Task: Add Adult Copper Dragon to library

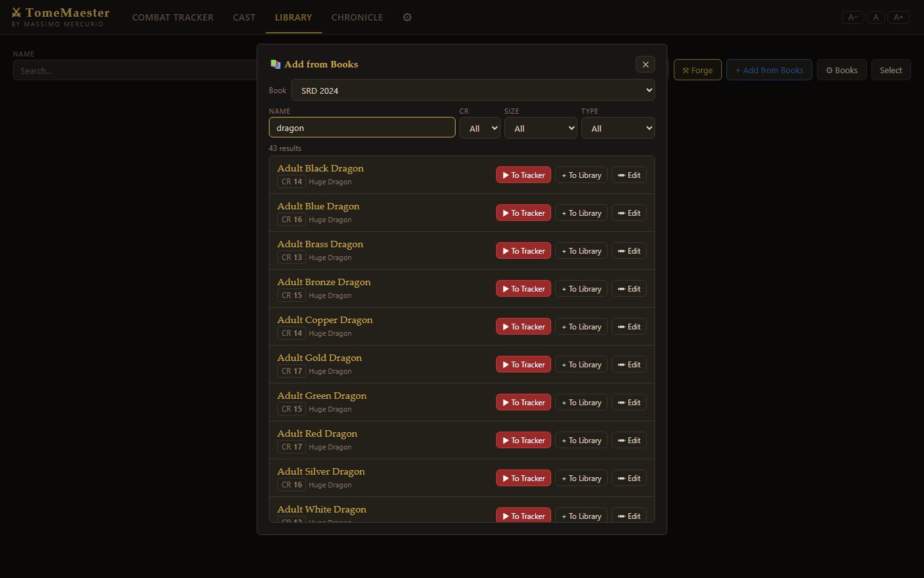Action: click(x=581, y=326)
